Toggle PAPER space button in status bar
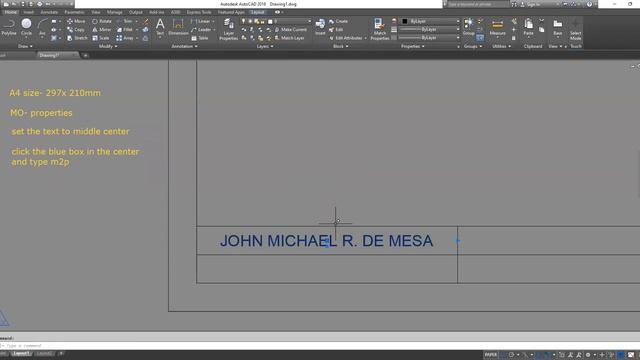 point(490,355)
